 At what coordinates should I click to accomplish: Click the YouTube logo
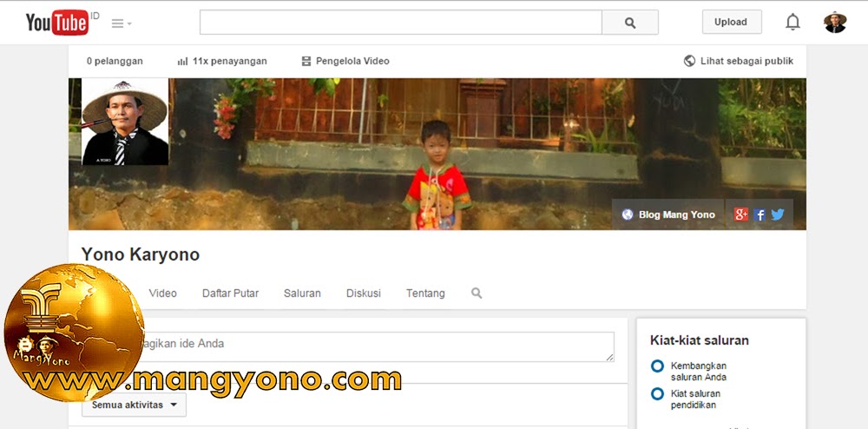tap(57, 23)
